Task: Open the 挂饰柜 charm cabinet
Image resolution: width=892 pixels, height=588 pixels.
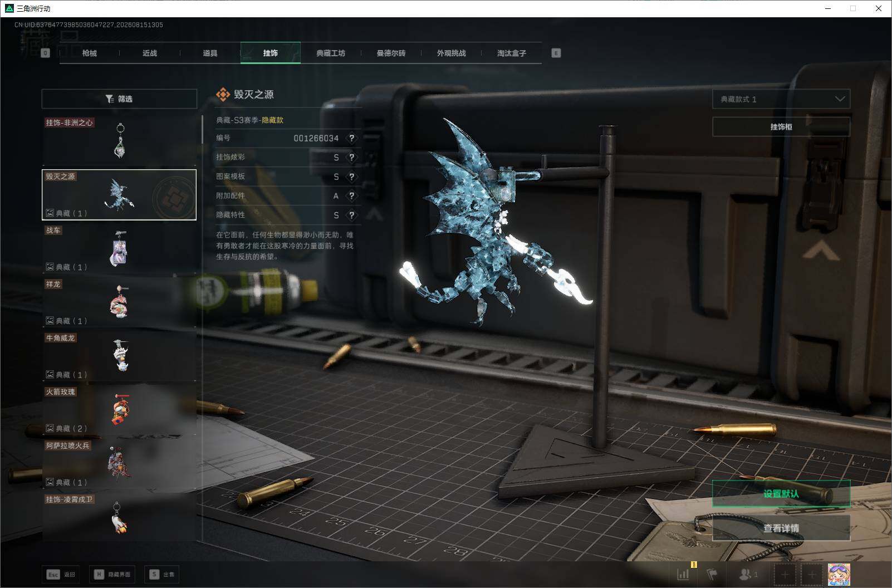Action: tap(781, 127)
